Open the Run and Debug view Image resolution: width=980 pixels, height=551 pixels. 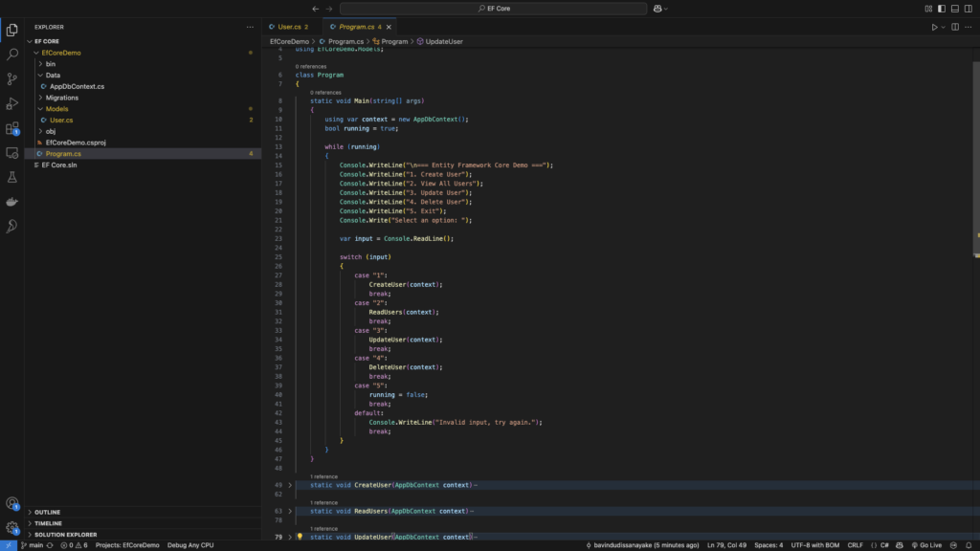(x=11, y=103)
